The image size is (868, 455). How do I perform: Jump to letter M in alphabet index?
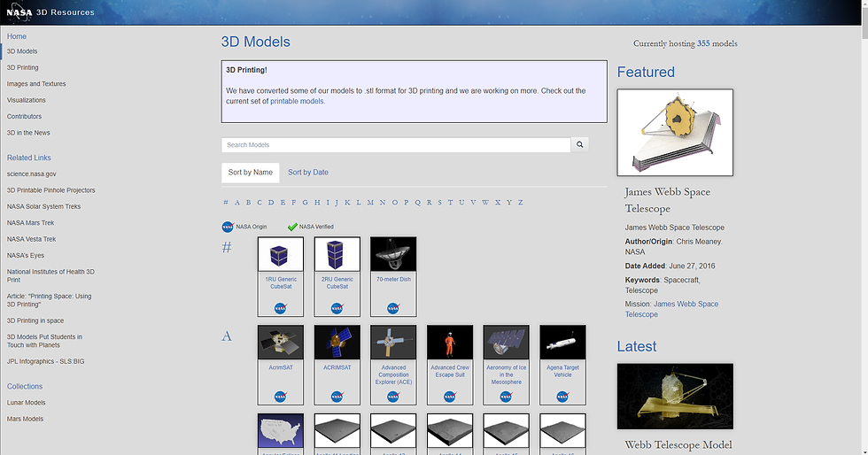point(370,203)
